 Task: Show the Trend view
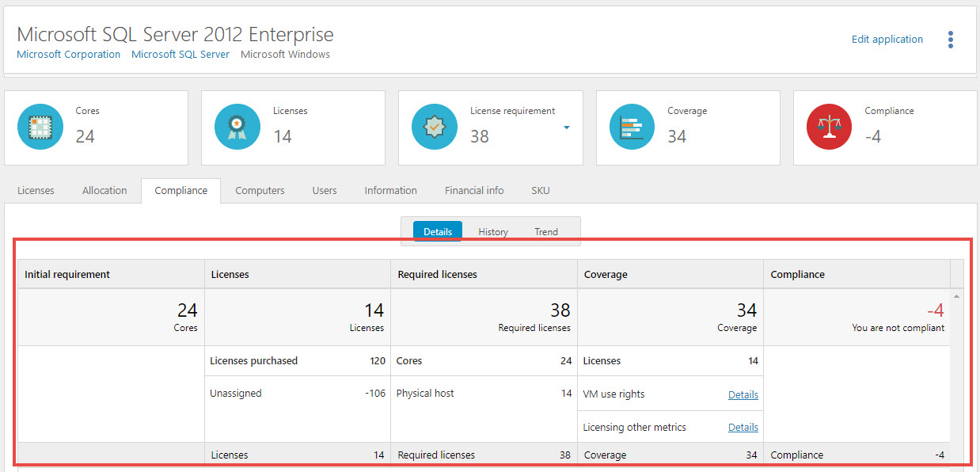click(546, 232)
